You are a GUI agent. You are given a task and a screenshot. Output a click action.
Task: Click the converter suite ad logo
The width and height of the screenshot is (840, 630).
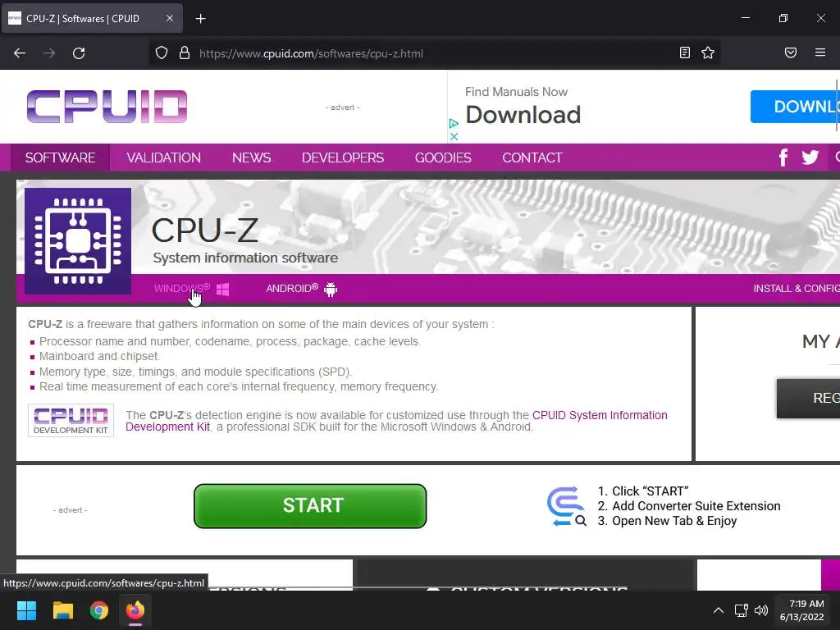click(566, 506)
